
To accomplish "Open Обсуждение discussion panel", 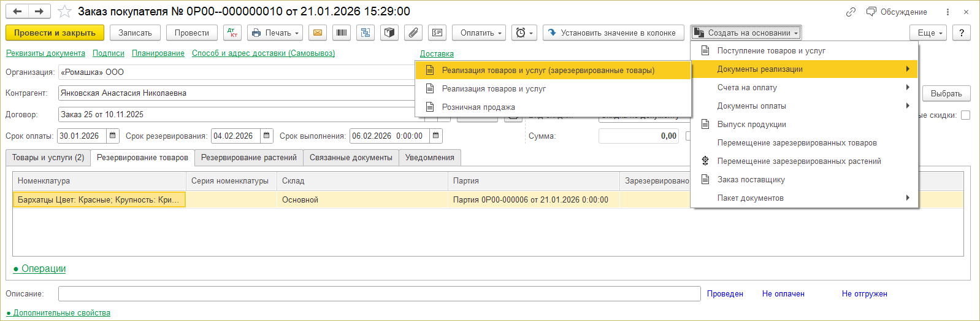I will coord(897,12).
